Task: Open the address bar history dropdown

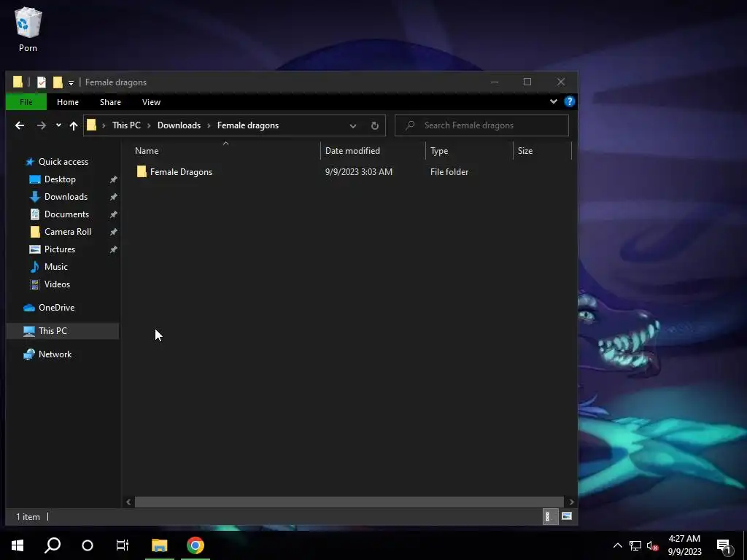Action: (352, 125)
